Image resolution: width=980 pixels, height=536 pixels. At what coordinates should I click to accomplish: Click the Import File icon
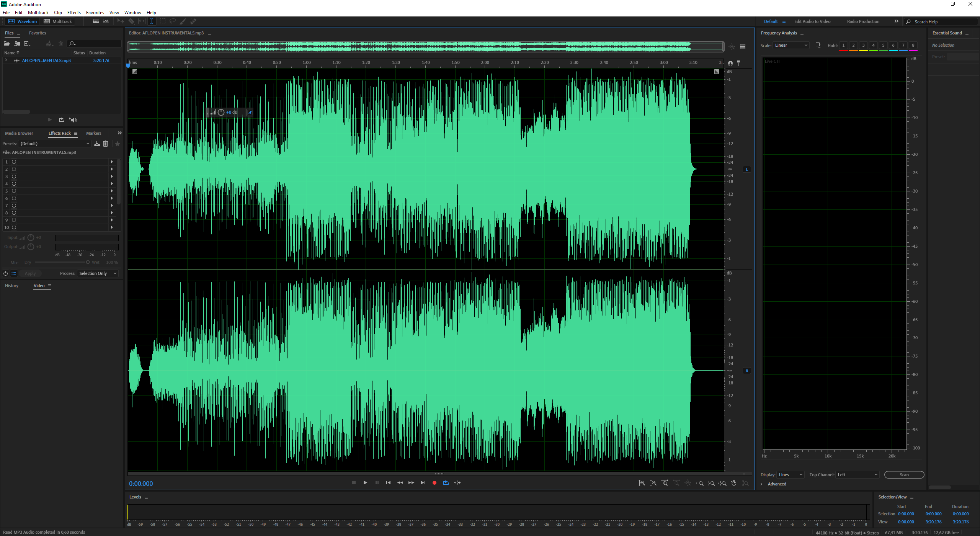point(17,44)
